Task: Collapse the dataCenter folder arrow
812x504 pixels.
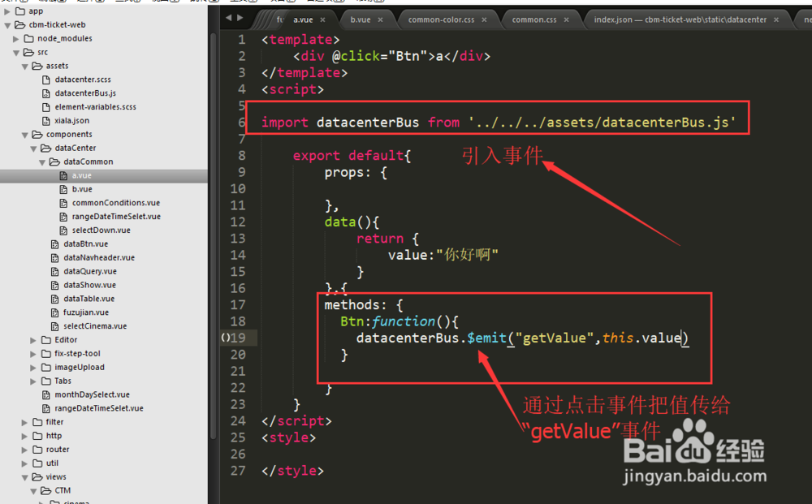Action: tap(33, 149)
